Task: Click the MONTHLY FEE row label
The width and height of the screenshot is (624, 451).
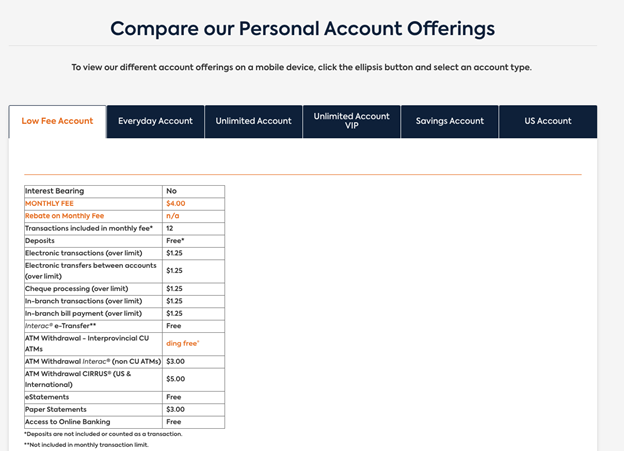Action: coord(49,203)
